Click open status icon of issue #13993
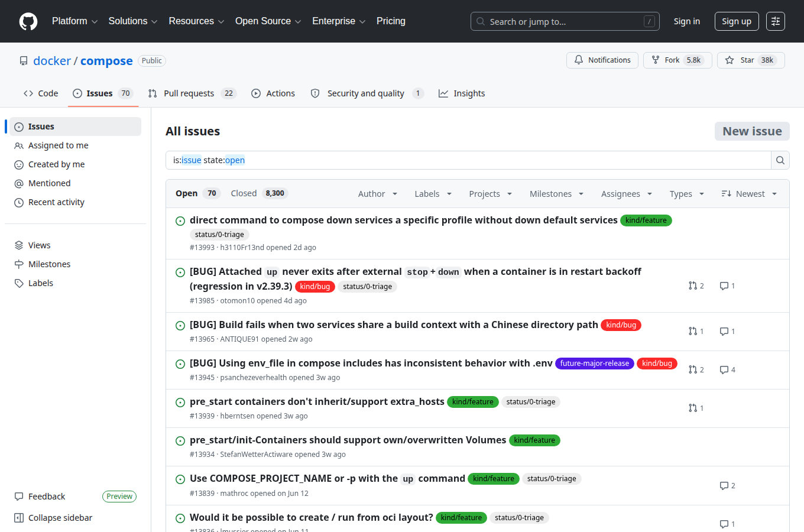 pos(180,221)
